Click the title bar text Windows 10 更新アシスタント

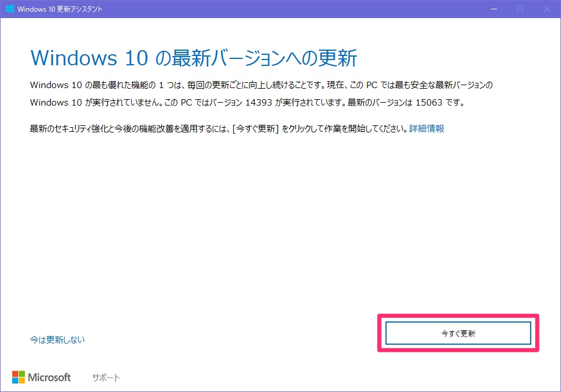coord(59,9)
